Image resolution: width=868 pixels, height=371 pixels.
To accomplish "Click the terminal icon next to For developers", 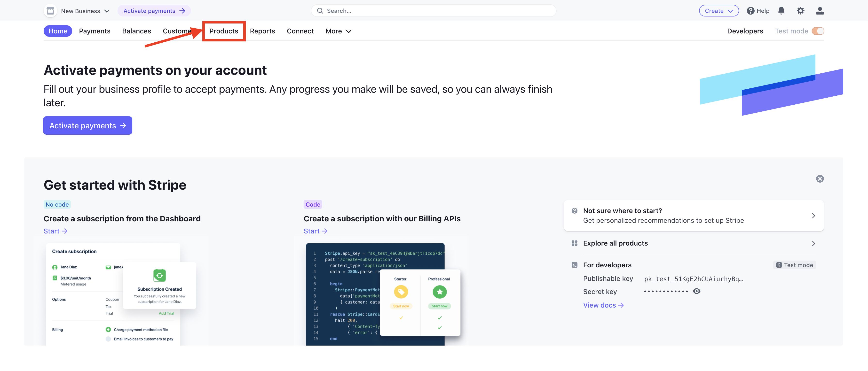I will [575, 265].
